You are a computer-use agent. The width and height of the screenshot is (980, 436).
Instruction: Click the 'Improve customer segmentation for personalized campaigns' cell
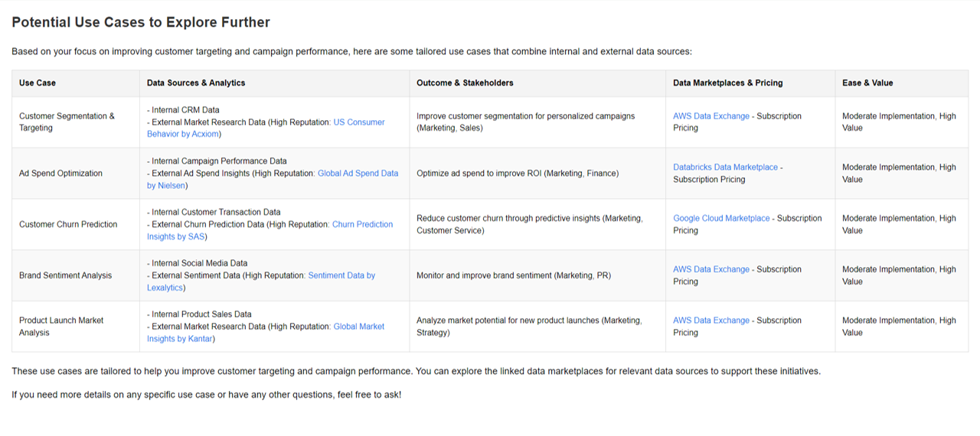click(x=537, y=122)
